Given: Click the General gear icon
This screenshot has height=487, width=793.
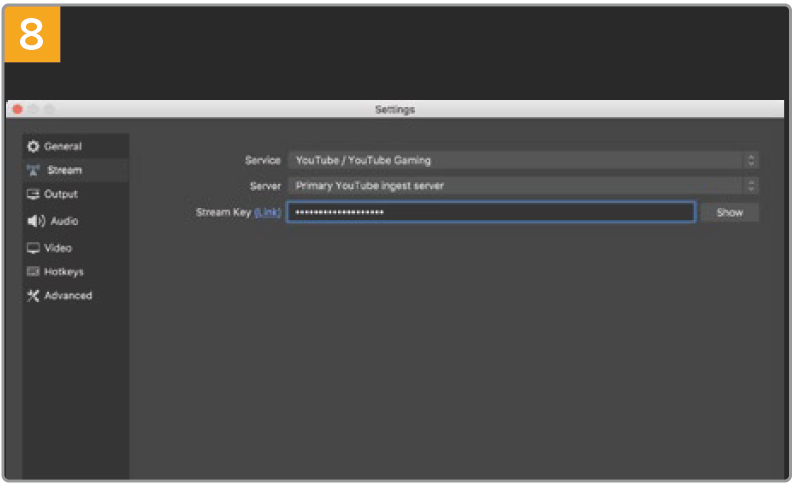Looking at the screenshot, I should coord(33,146).
